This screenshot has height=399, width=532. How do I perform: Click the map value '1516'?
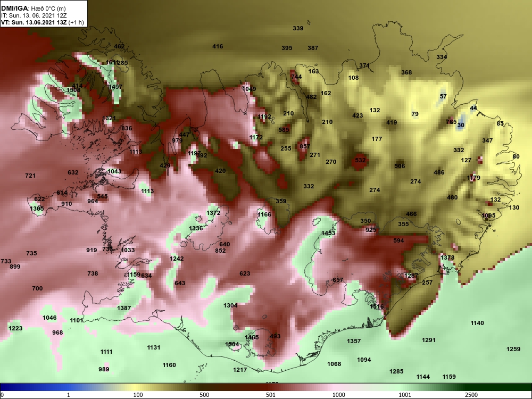[377, 307]
